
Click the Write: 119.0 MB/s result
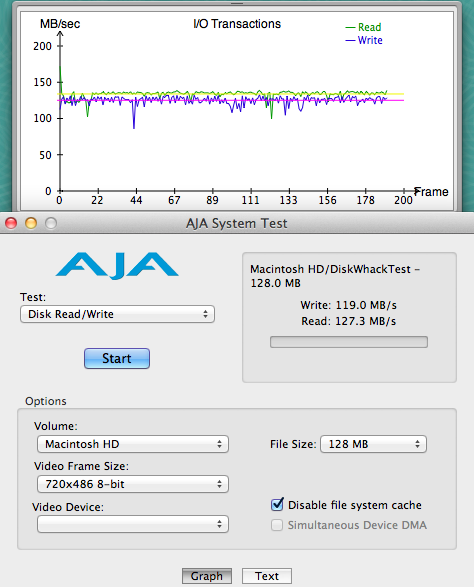(349, 305)
